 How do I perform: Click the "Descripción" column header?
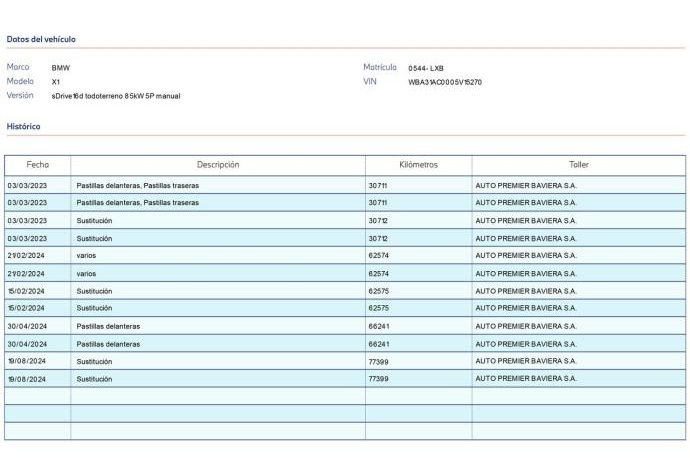[x=218, y=165]
